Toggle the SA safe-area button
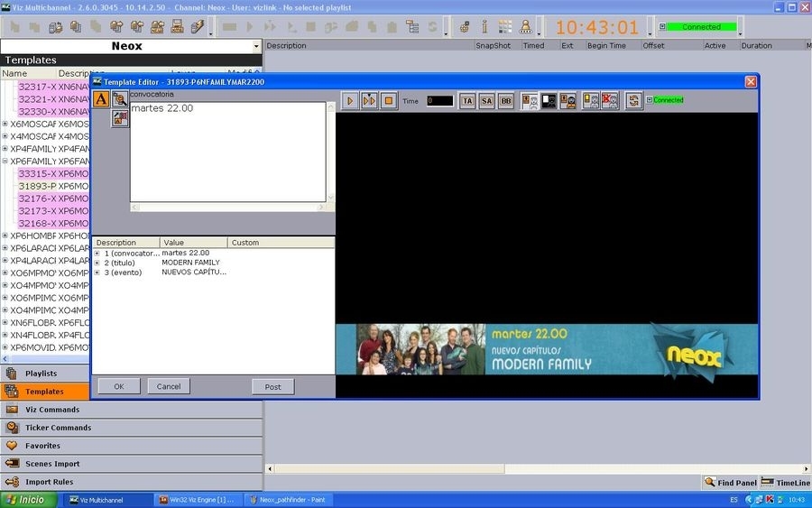Image resolution: width=812 pixels, height=508 pixels. (x=486, y=101)
